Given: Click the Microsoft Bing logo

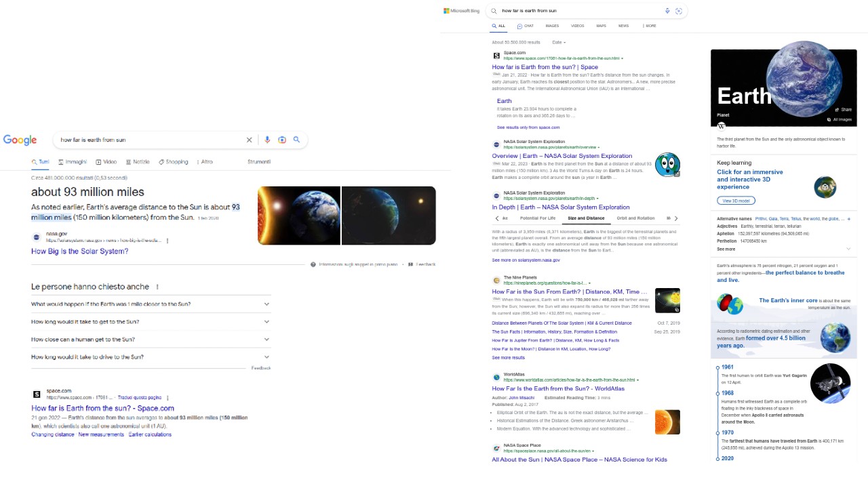Looking at the screenshot, I should 461,11.
